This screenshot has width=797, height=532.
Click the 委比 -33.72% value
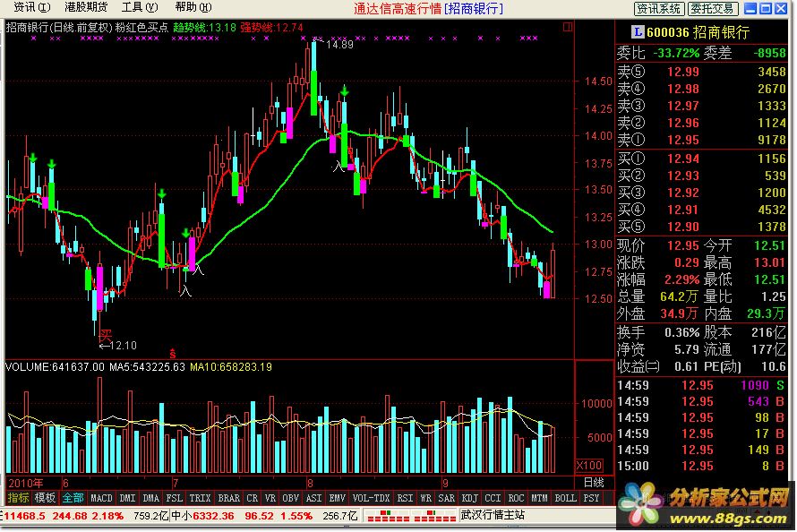[x=676, y=53]
